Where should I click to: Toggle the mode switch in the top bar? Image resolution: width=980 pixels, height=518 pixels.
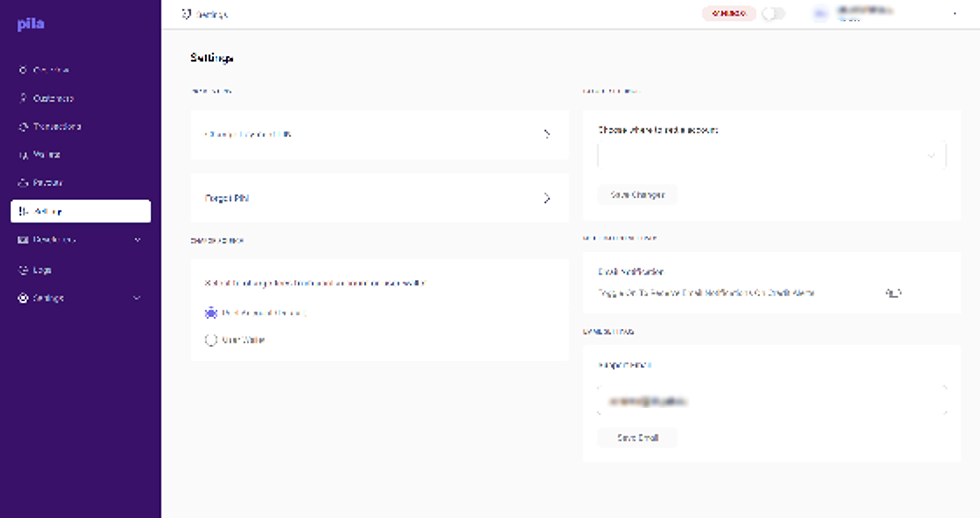pos(773,13)
